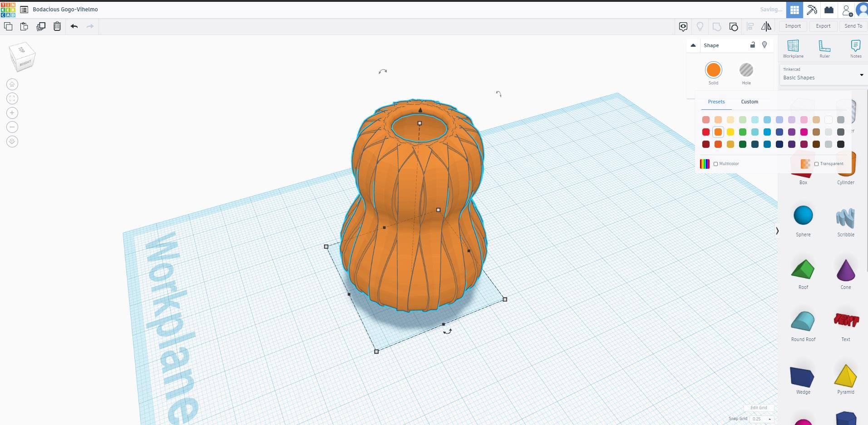The image size is (868, 425).
Task: Click the rotation arrow handle below the vase
Action: (x=448, y=331)
